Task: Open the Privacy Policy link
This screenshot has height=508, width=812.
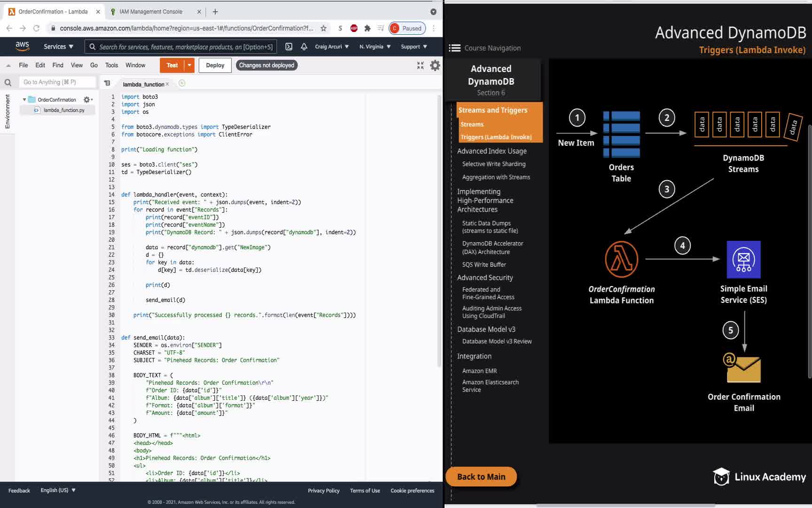Action: [x=324, y=491]
